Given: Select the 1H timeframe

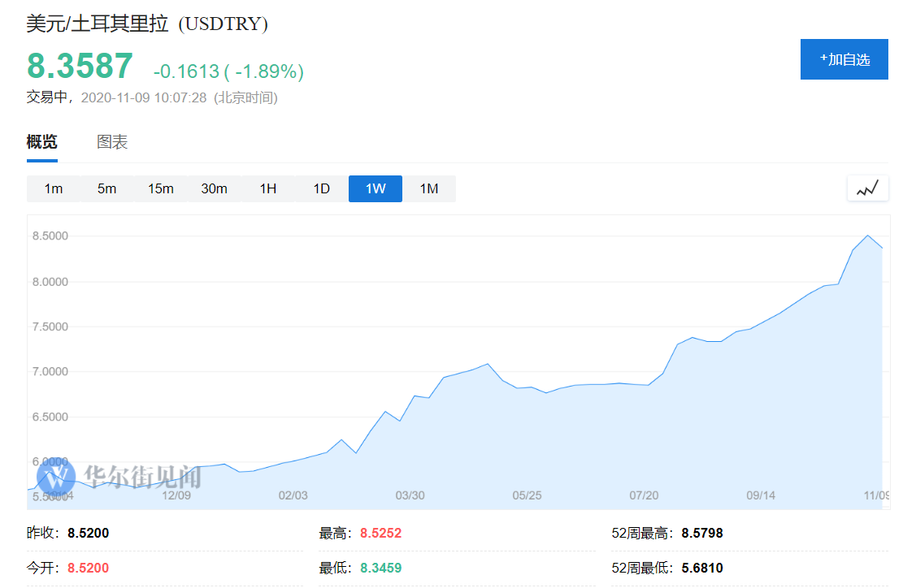Looking at the screenshot, I should coord(268,188).
